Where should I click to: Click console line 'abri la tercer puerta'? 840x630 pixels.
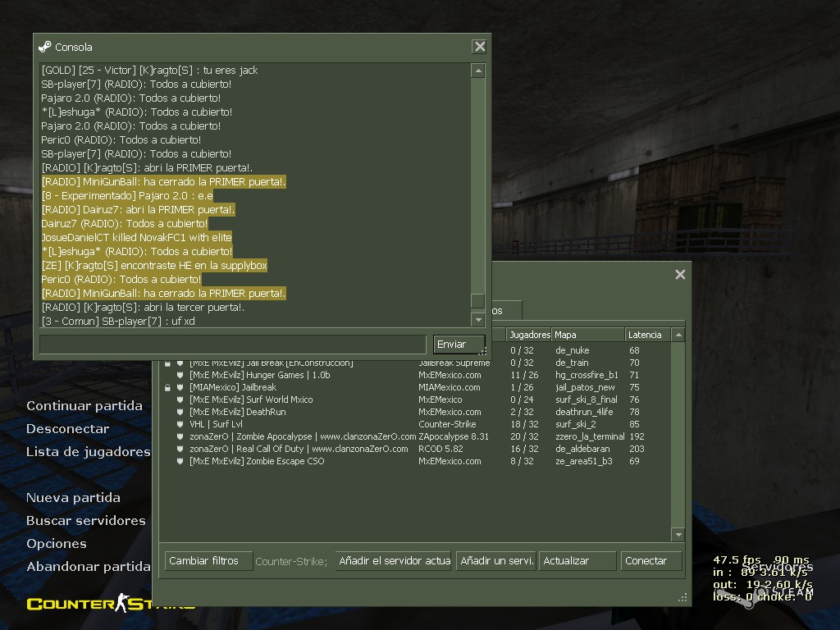point(143,308)
